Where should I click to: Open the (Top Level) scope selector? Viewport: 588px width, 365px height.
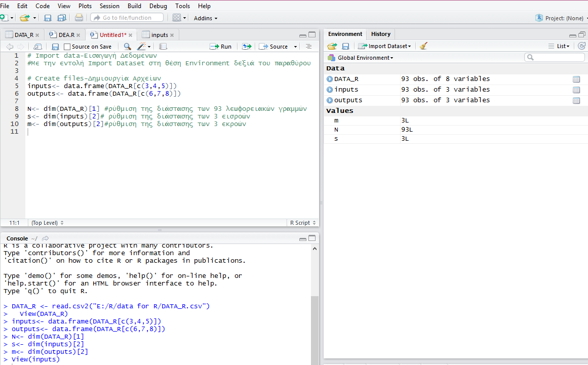click(47, 223)
